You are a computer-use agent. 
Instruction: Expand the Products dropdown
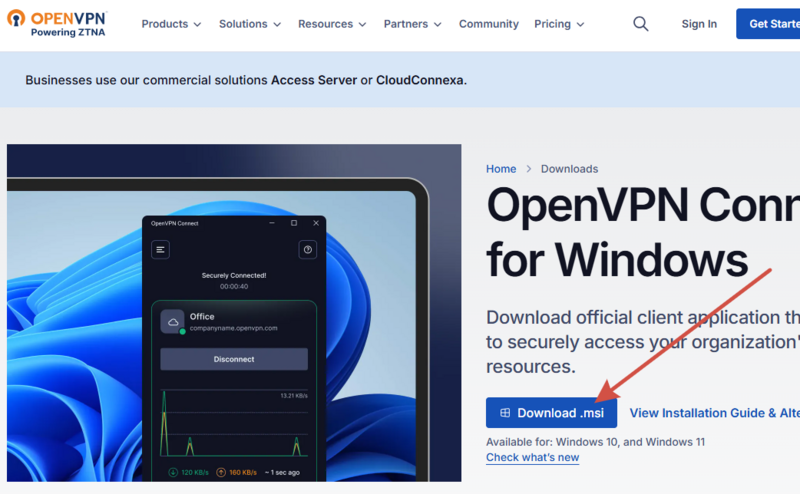pyautogui.click(x=171, y=24)
